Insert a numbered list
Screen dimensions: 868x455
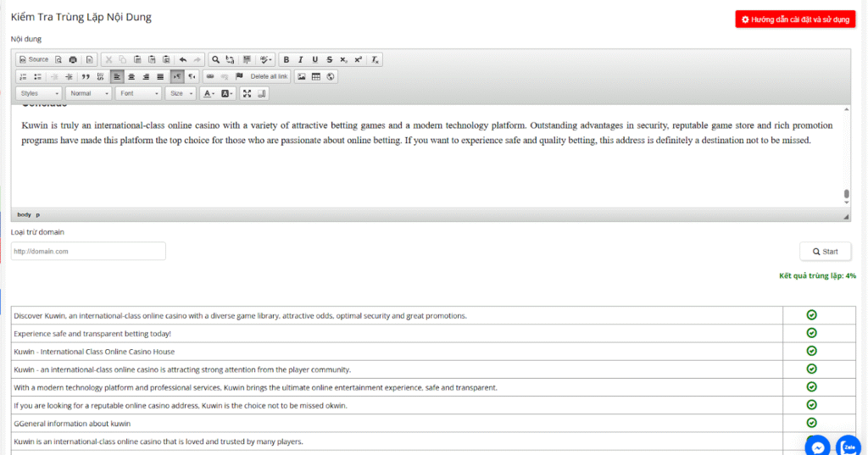pyautogui.click(x=23, y=76)
